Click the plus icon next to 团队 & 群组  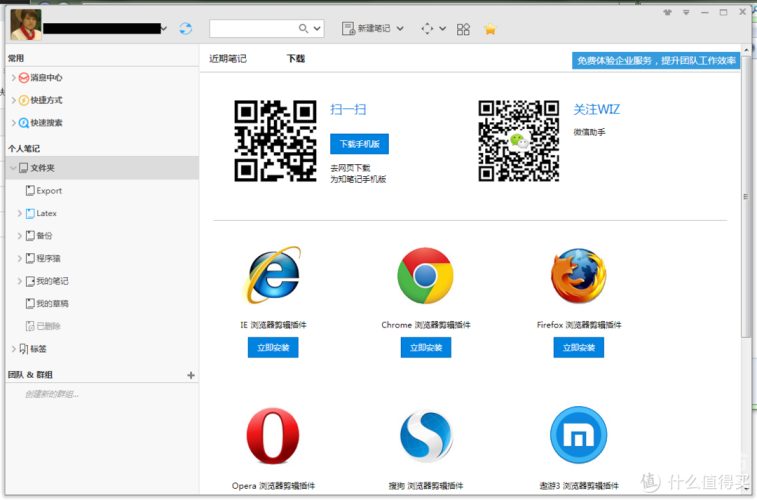[x=191, y=375]
